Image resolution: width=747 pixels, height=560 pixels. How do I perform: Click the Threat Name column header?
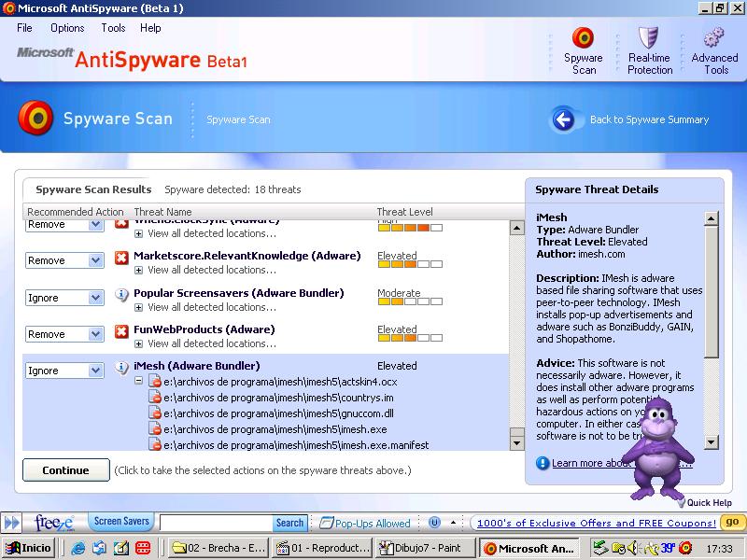(x=162, y=212)
